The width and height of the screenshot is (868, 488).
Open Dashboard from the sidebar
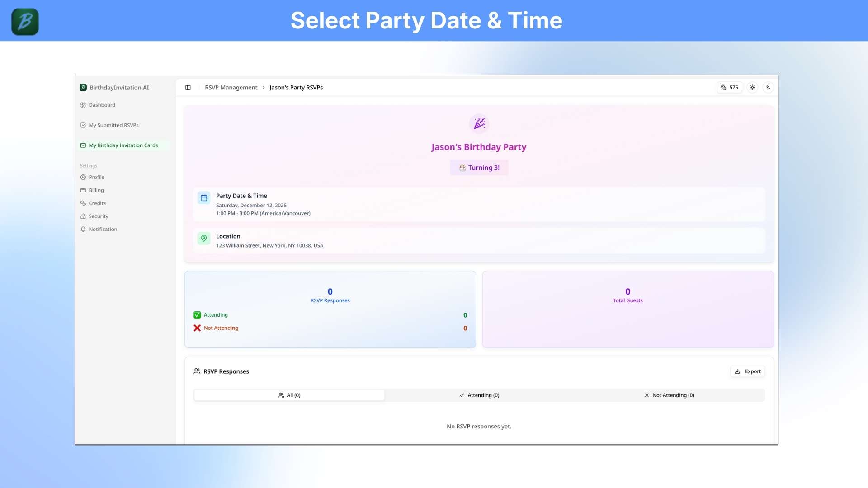(x=102, y=105)
